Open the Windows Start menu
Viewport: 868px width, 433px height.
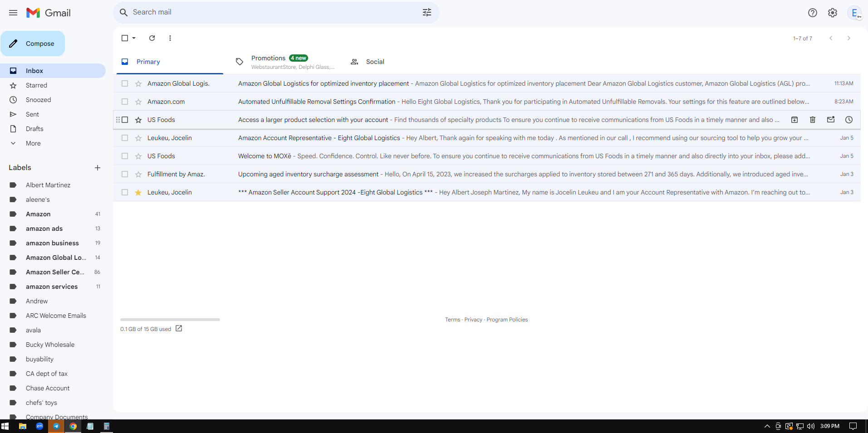(x=5, y=426)
